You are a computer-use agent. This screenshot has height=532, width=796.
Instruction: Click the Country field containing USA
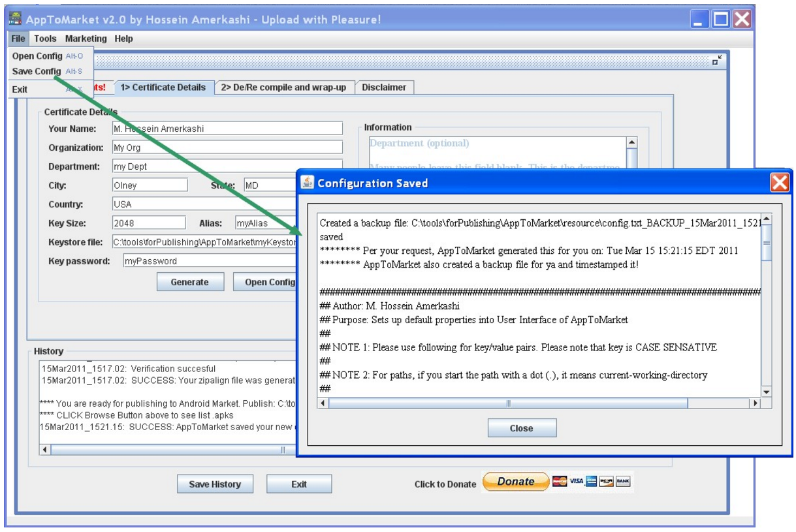click(x=204, y=204)
